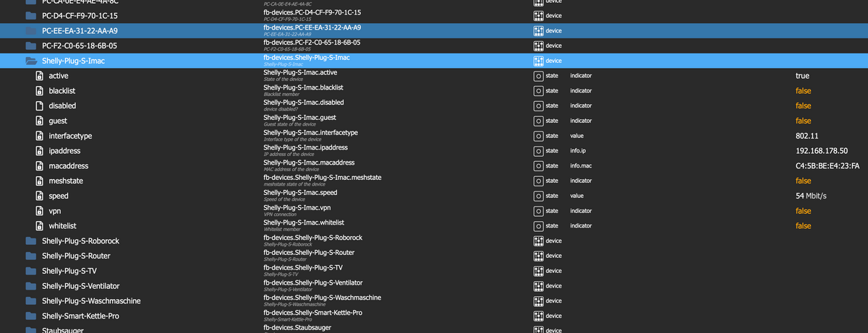
Task: Click device type icon in Shelly-Plug-S-Waschmaschine row
Action: coord(537,301)
